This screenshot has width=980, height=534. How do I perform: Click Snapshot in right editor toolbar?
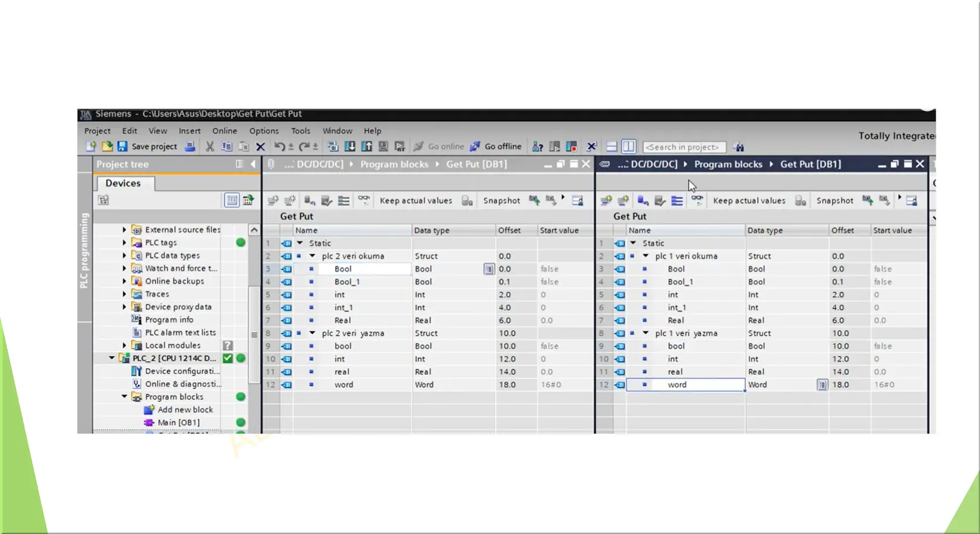click(835, 201)
